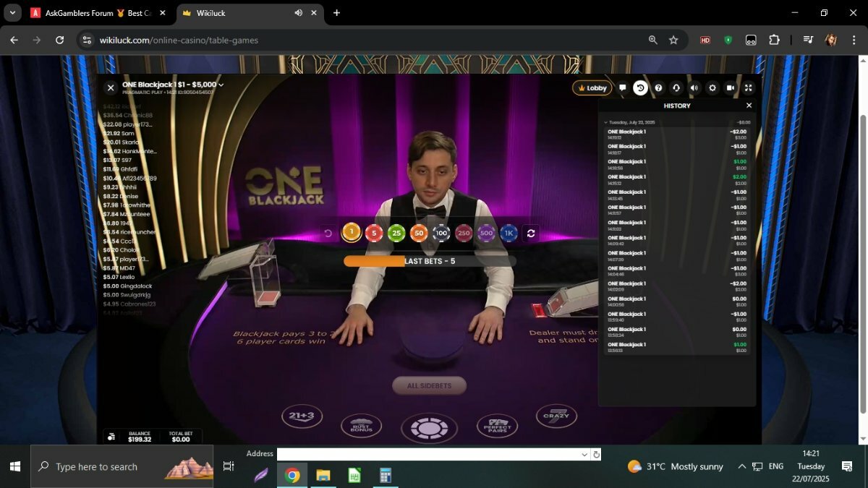
Task: Mute the Wikiluck tab audio icon
Action: [x=298, y=13]
